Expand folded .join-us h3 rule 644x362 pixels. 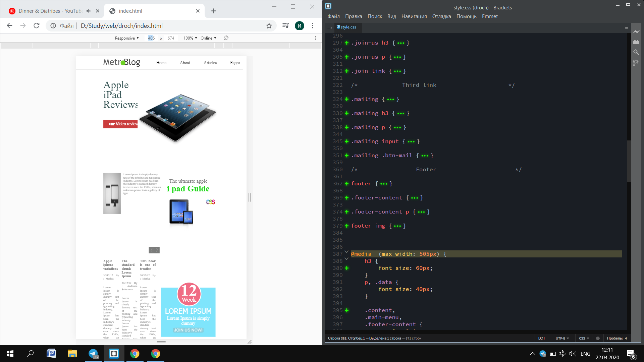(347, 43)
